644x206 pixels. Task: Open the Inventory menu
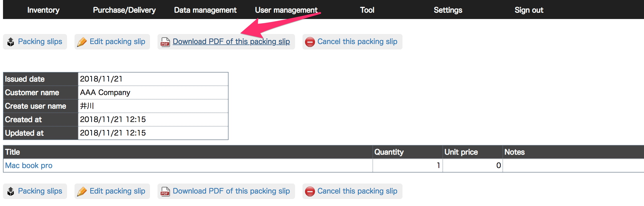tap(43, 10)
